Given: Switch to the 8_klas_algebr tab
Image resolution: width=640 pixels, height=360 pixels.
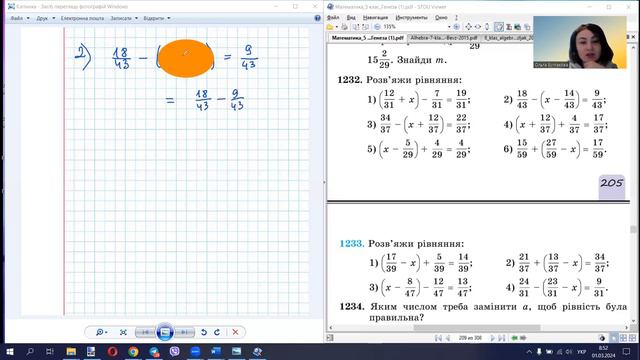Looking at the screenshot, I should click(x=508, y=38).
